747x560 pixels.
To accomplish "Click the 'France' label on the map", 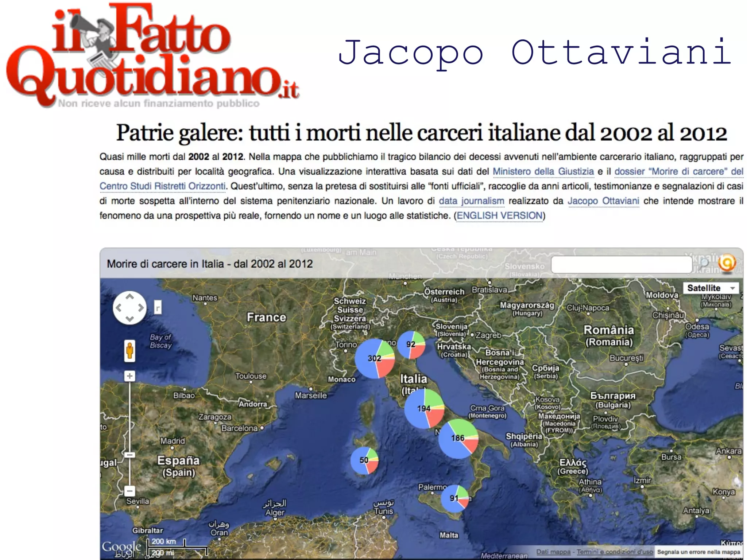I will 266,317.
